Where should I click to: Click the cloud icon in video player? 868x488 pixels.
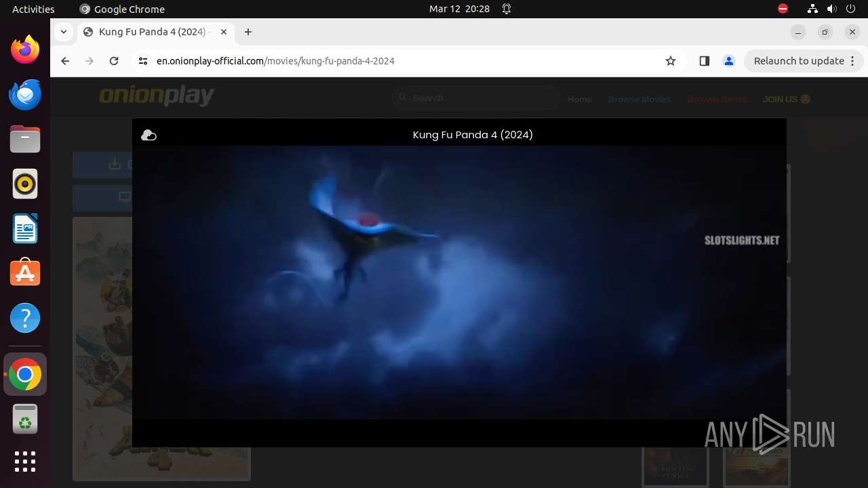pos(149,136)
